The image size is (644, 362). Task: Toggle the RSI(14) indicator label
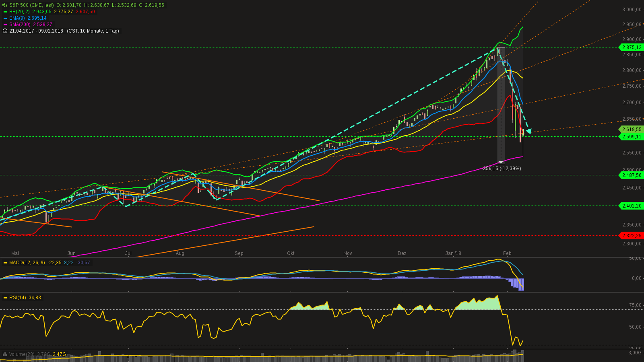[x=18, y=298]
